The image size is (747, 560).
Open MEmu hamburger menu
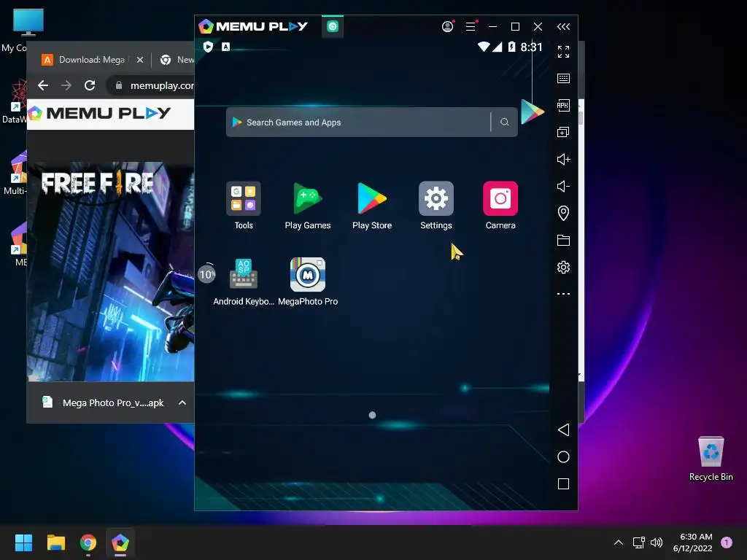click(x=471, y=27)
